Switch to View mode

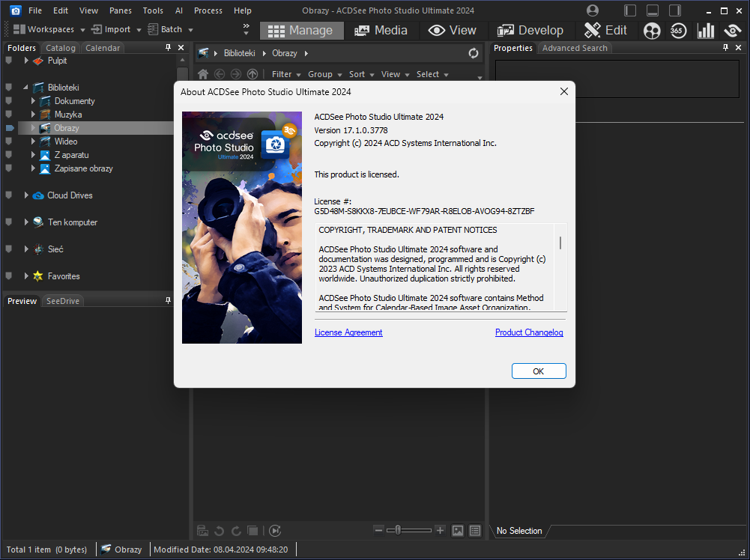click(x=452, y=30)
